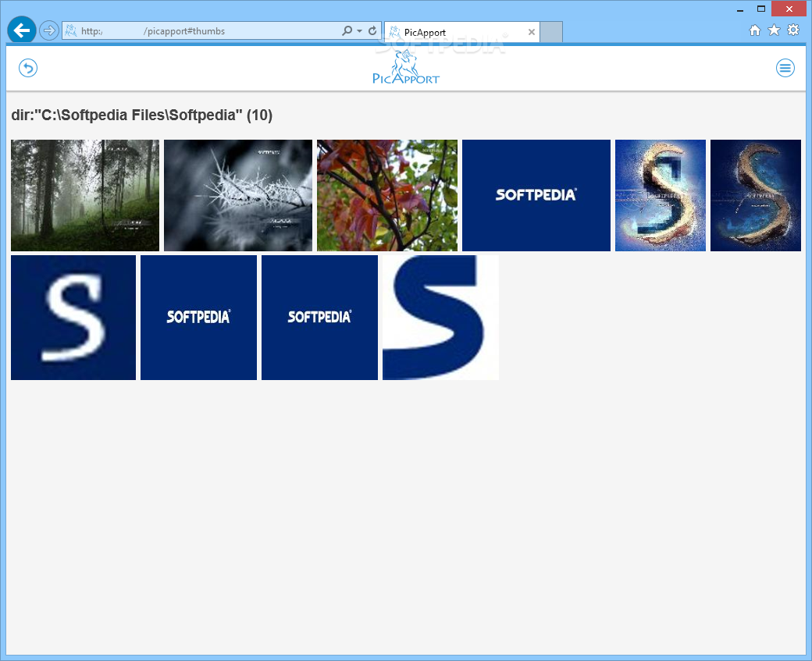The width and height of the screenshot is (812, 661).
Task: Click the search magnifier in address bar
Action: [347, 31]
